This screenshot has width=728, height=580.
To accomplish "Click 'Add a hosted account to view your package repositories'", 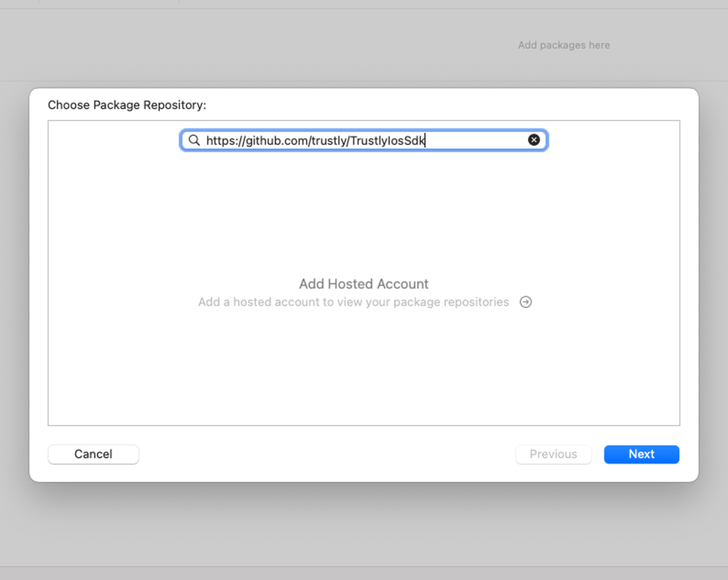I will [x=353, y=302].
